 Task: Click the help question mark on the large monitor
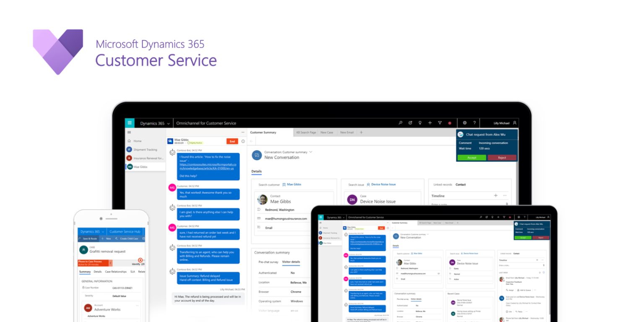(475, 123)
